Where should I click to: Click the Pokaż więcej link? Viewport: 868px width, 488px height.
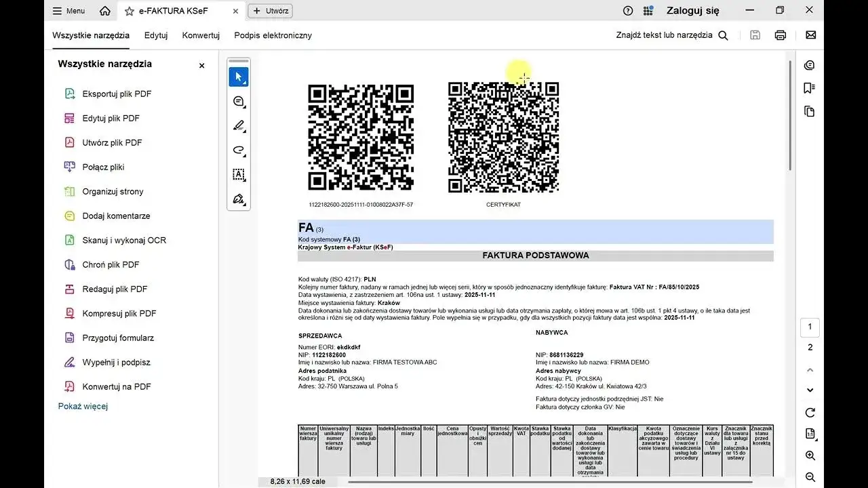click(83, 406)
